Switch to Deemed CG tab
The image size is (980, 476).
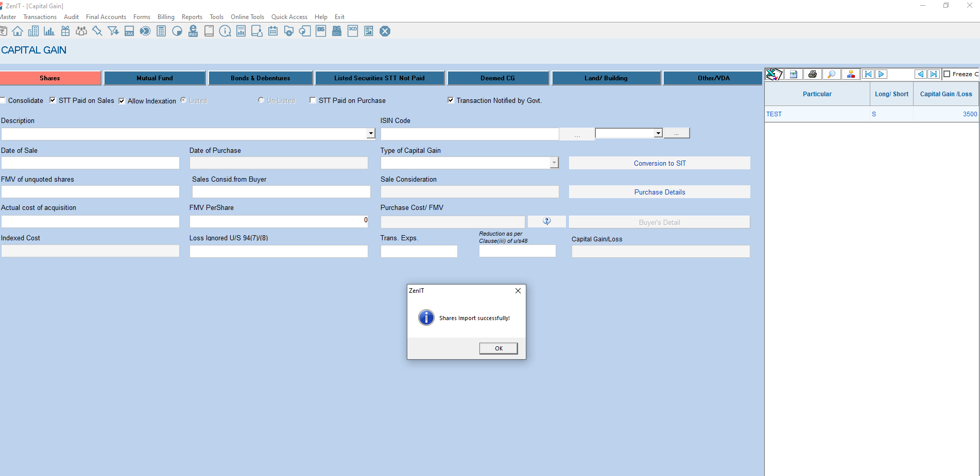[x=498, y=78]
